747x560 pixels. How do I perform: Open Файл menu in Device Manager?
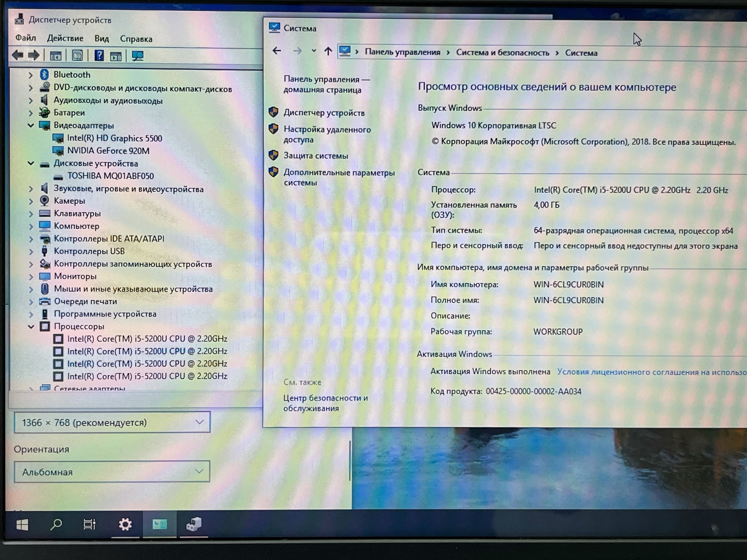point(24,38)
